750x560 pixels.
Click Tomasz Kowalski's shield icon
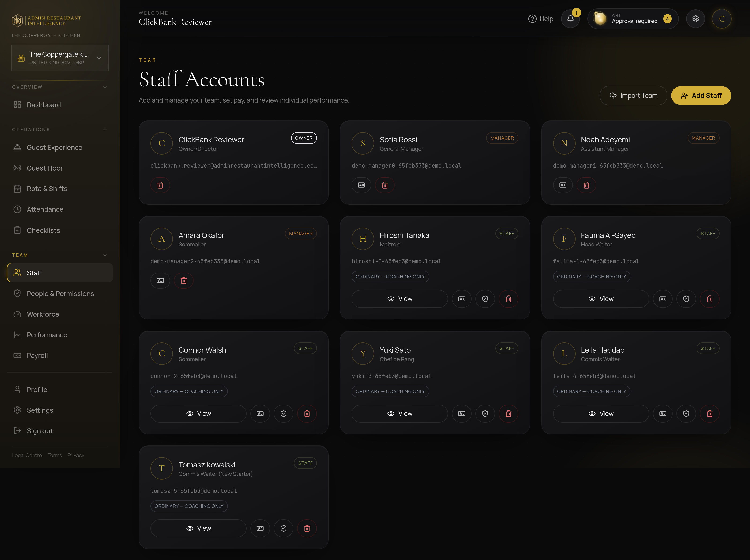[283, 528]
